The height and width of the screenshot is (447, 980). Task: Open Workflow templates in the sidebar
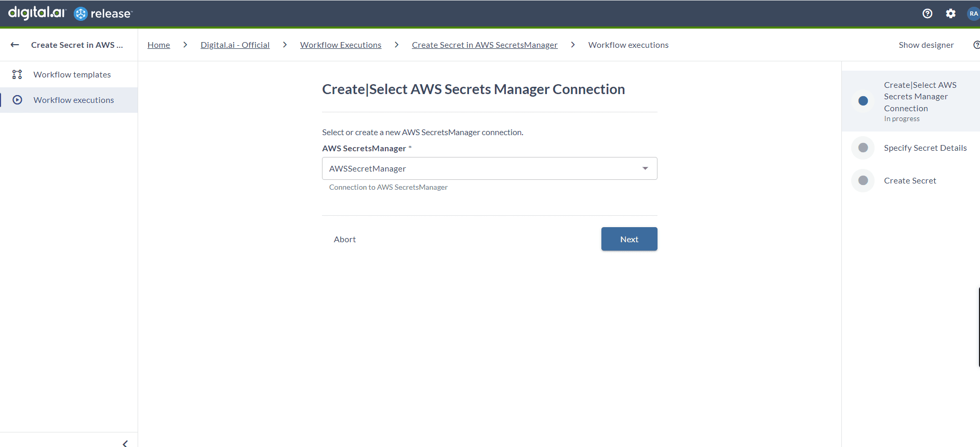69,74
